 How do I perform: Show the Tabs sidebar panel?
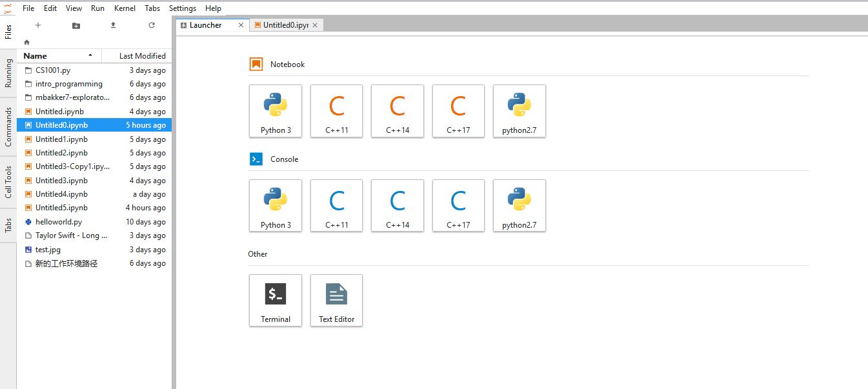8,226
